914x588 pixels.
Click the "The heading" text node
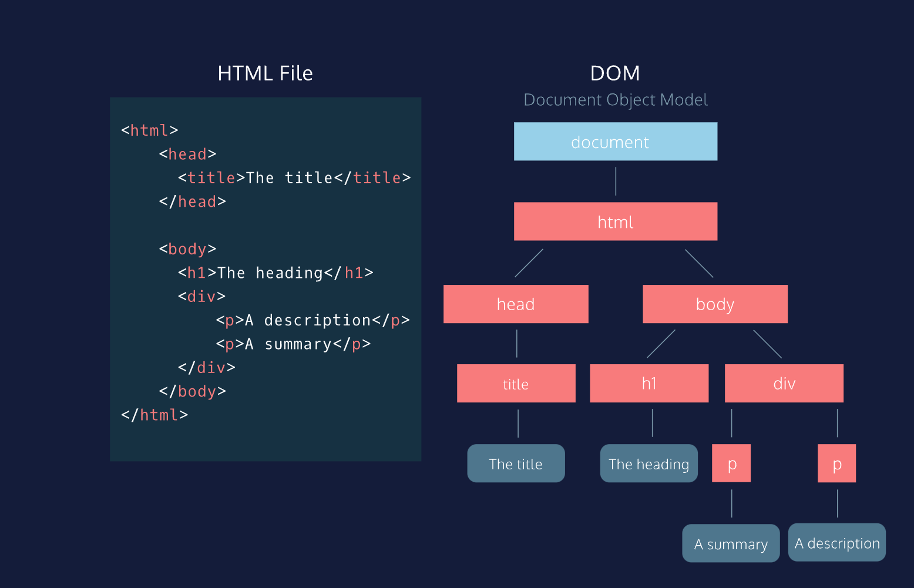pos(648,463)
